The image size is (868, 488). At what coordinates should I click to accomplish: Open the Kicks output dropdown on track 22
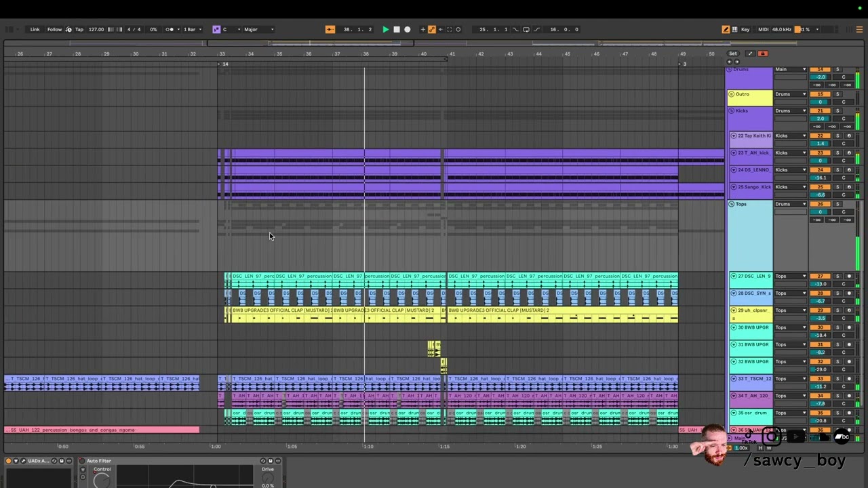click(791, 136)
